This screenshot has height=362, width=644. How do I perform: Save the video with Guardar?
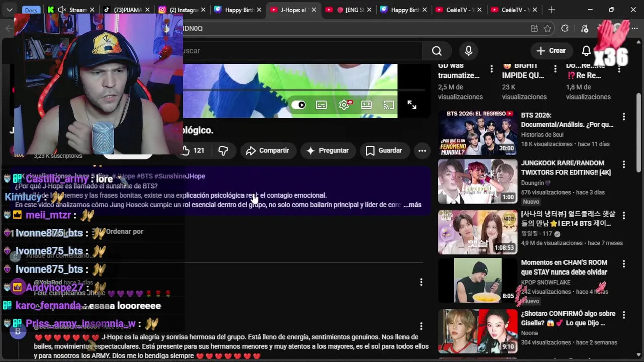coord(384,150)
